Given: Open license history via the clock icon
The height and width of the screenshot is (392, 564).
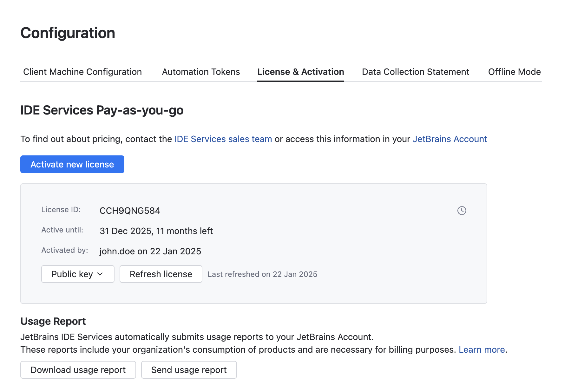Looking at the screenshot, I should pyautogui.click(x=462, y=211).
